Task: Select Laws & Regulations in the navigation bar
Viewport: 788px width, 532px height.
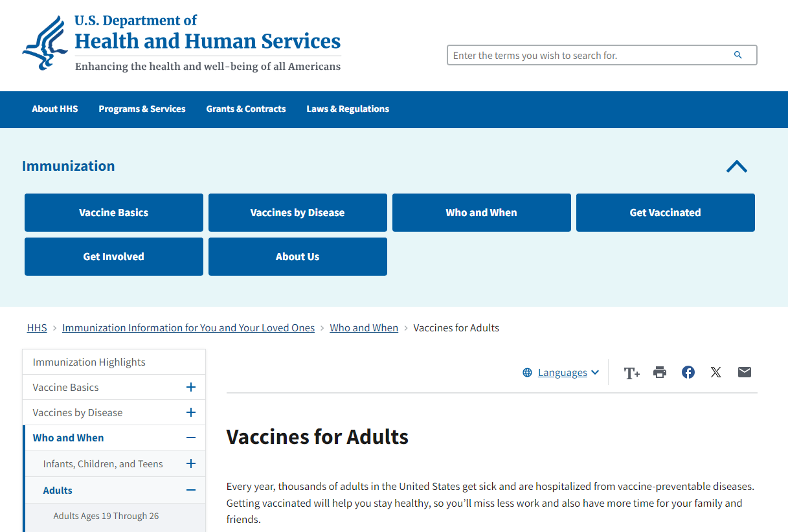Action: (x=348, y=109)
